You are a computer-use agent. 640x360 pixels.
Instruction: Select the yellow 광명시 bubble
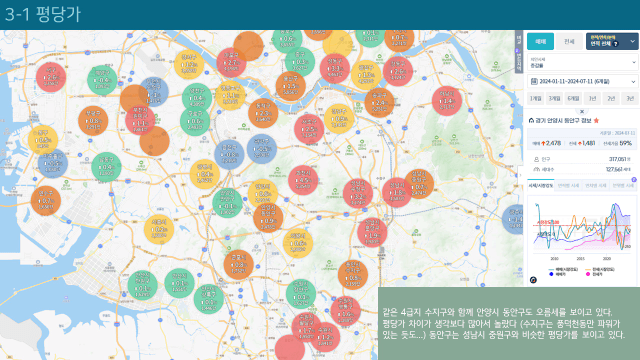click(205, 174)
